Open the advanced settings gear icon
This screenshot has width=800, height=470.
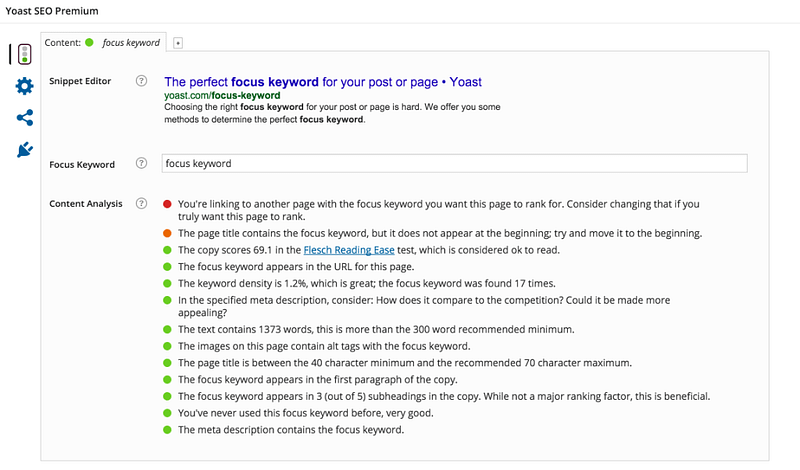24,87
